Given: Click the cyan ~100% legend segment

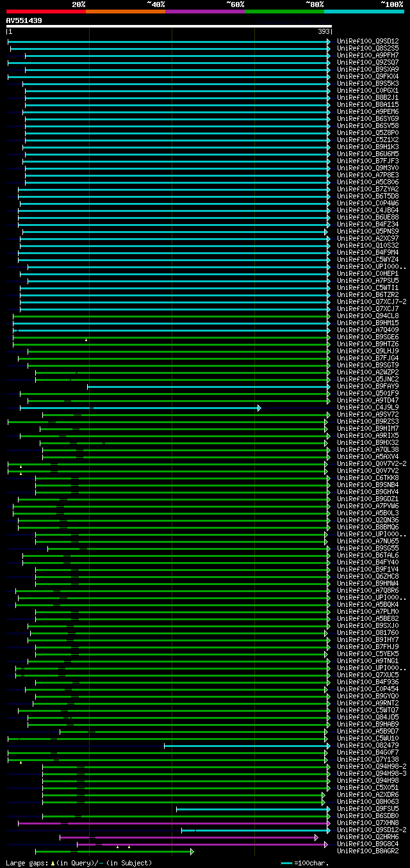Looking at the screenshot, I should tap(364, 12).
